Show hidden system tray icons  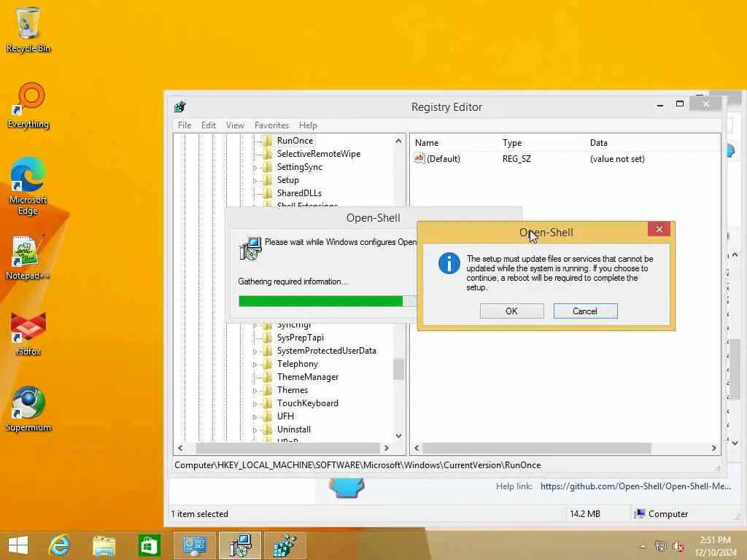click(643, 546)
